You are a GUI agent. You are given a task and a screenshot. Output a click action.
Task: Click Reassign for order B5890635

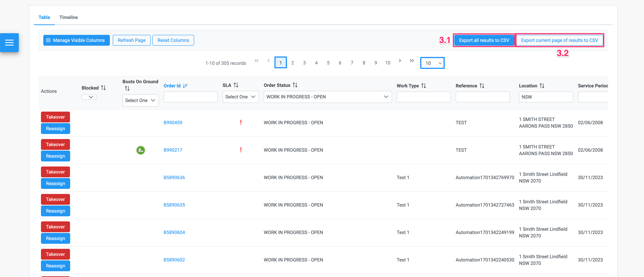click(x=56, y=211)
